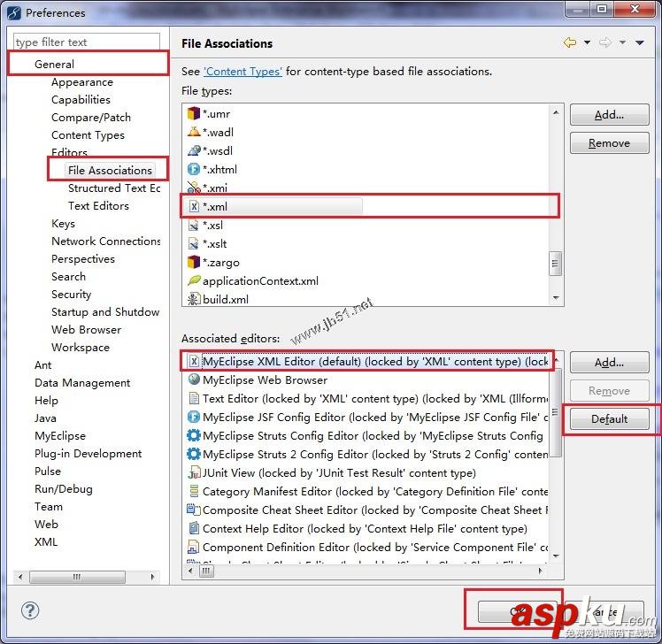Click the MyEclipse Web Browser globe icon

click(193, 379)
